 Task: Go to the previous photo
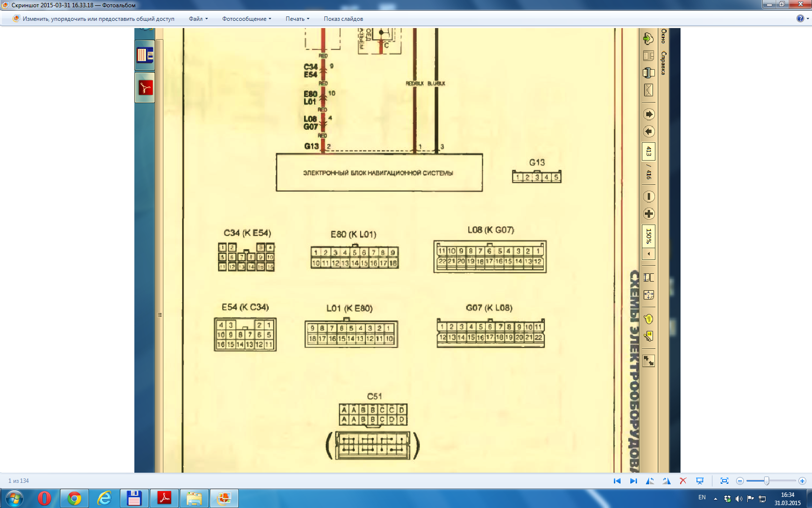[617, 481]
